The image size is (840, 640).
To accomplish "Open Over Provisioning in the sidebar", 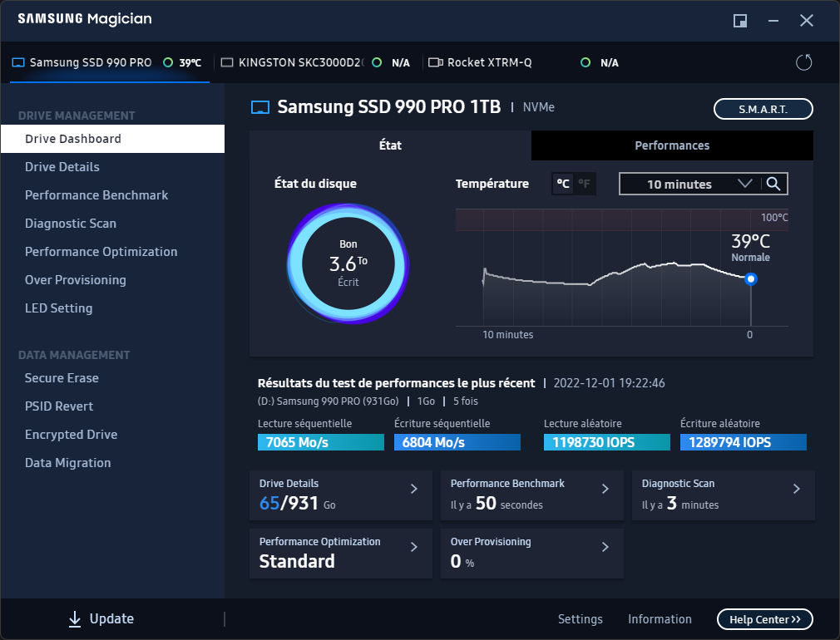I will (112, 280).
